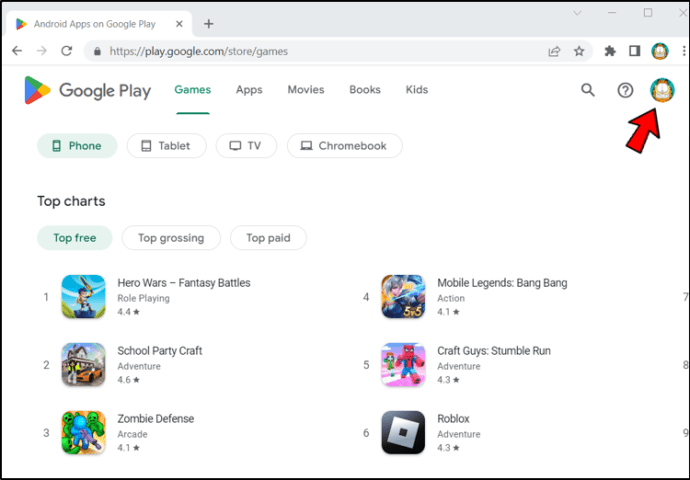Image resolution: width=690 pixels, height=480 pixels.
Task: Select the Android Apps on Google Play browser tab
Action: (99, 24)
